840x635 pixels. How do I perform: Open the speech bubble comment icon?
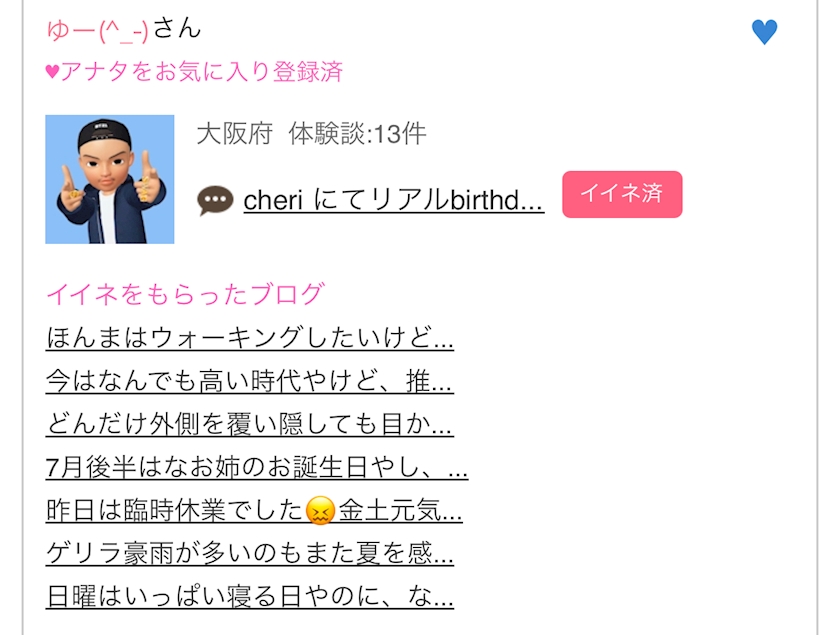tap(215, 200)
